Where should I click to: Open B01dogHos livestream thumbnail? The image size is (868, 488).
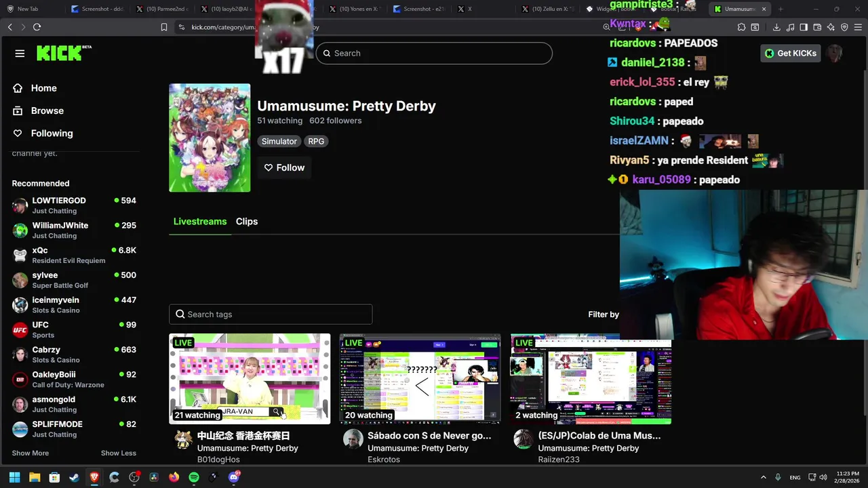(250, 379)
